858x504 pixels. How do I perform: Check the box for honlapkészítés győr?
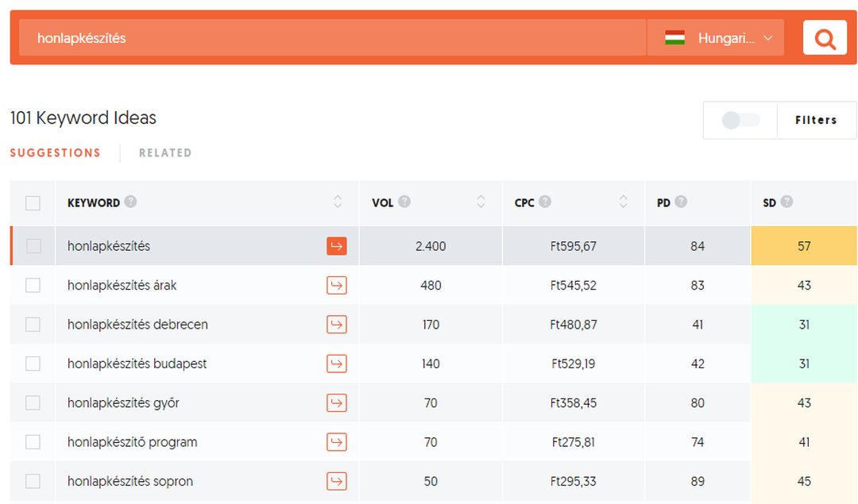(33, 403)
